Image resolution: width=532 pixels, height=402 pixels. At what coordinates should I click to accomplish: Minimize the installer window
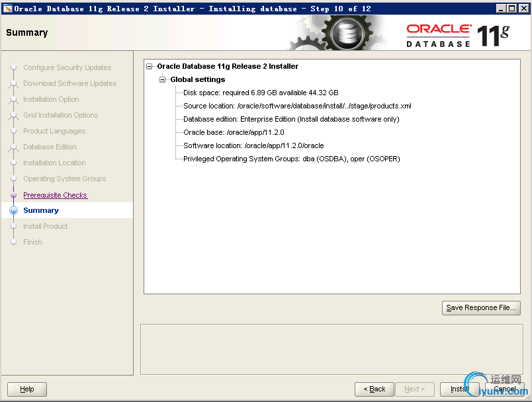(x=501, y=9)
